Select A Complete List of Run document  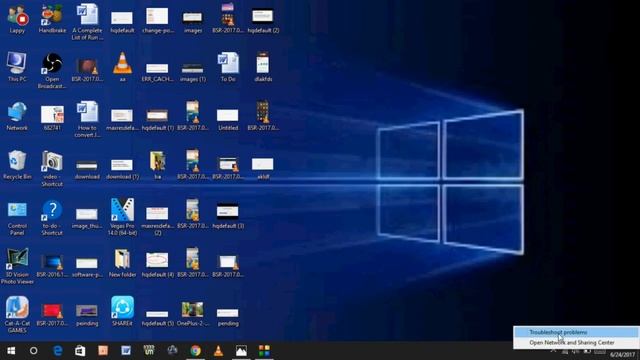(x=87, y=22)
